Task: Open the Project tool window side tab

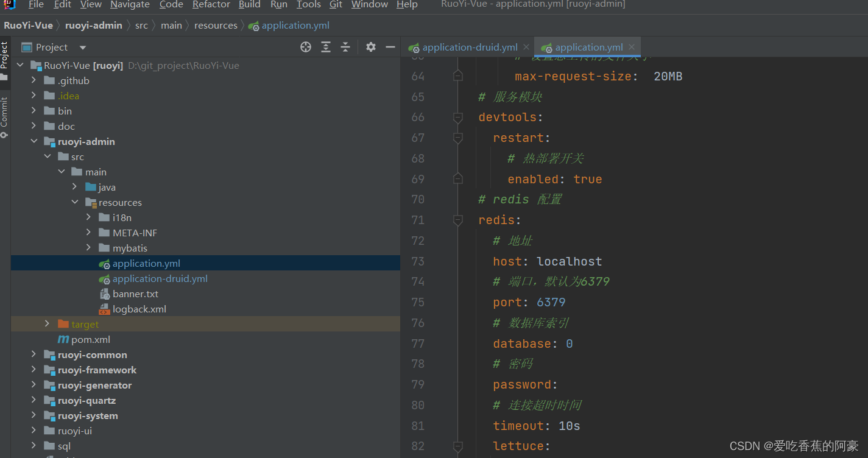Action: pyautogui.click(x=4, y=60)
